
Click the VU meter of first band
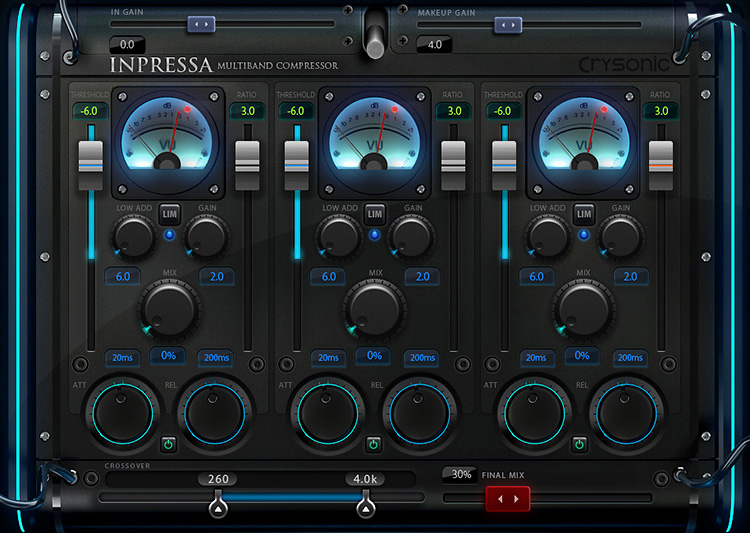coord(168,143)
